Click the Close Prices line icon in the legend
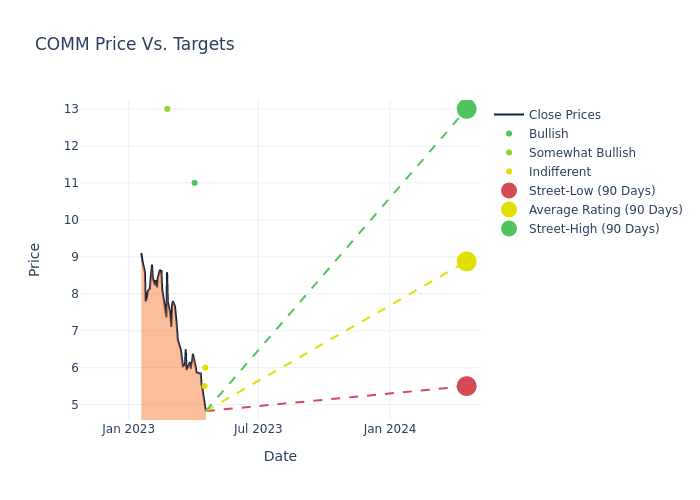This screenshot has width=700, height=500. pyautogui.click(x=509, y=115)
